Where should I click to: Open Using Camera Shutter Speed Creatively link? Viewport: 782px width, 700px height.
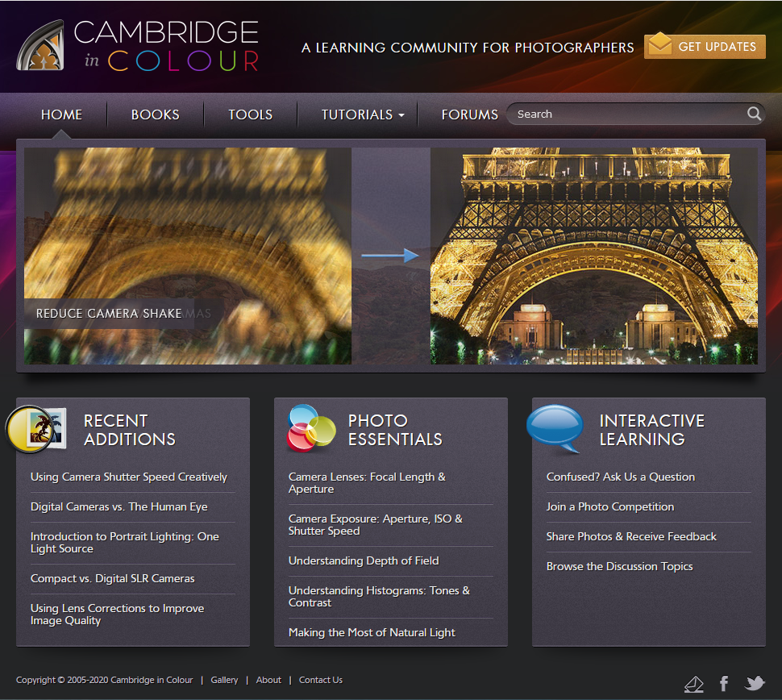pyautogui.click(x=129, y=477)
